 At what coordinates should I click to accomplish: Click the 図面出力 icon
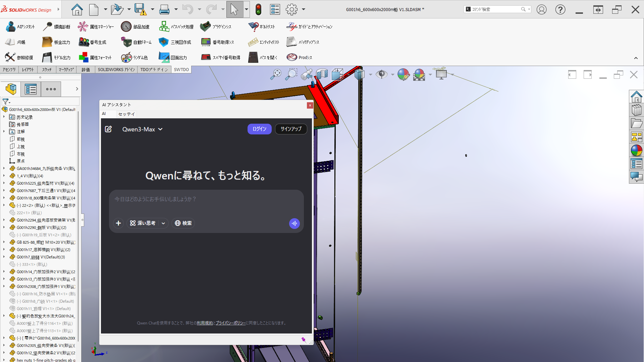click(164, 58)
